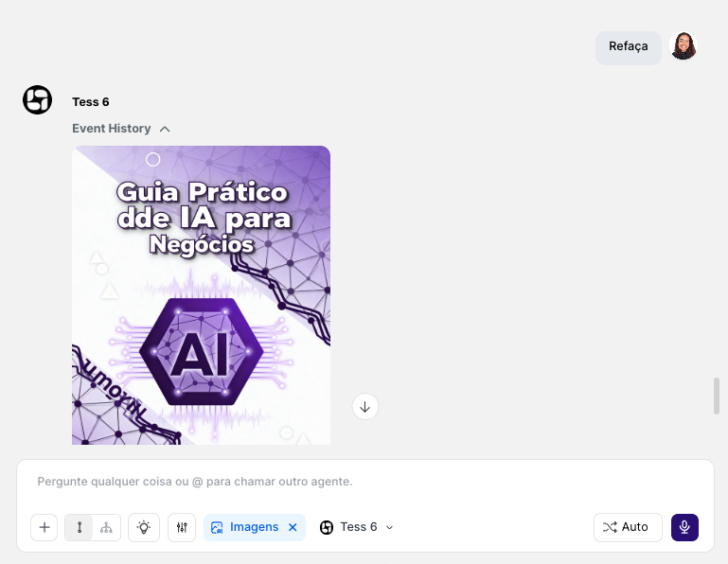Select the multi-agent hierarchy icon
The width and height of the screenshot is (728, 564).
click(106, 527)
